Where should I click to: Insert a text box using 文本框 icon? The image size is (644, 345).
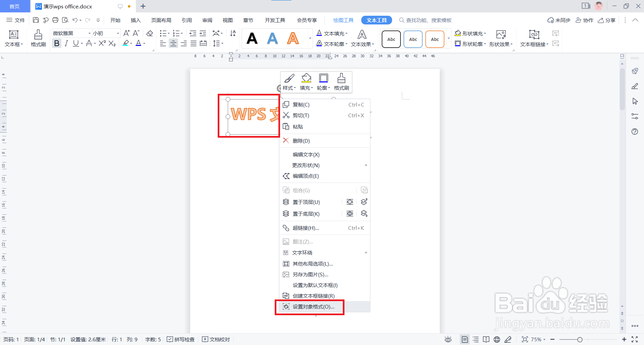[x=13, y=38]
